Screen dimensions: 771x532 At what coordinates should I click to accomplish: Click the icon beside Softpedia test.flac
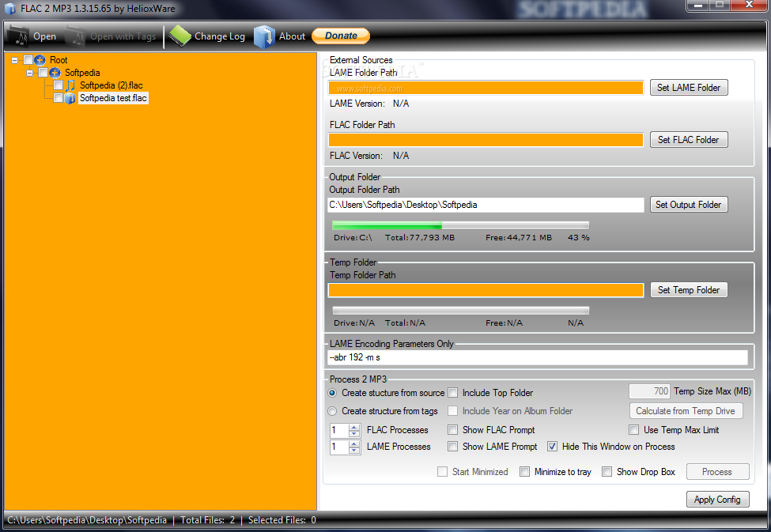(x=70, y=98)
